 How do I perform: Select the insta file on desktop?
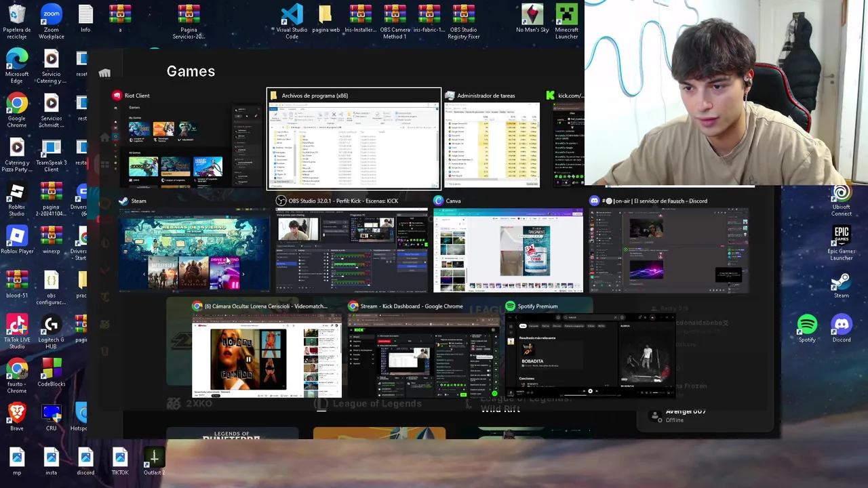pos(51,462)
